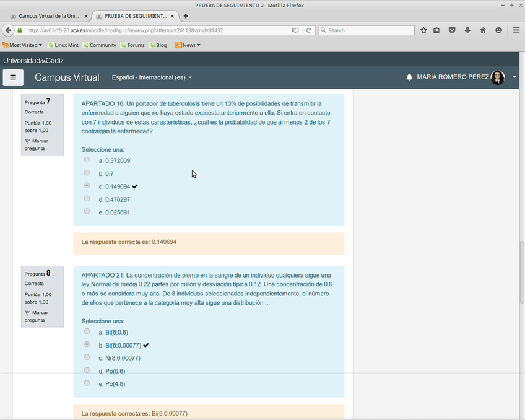Click Maria Romero Perez profile avatar
This screenshot has height=420, width=525.
pos(498,77)
